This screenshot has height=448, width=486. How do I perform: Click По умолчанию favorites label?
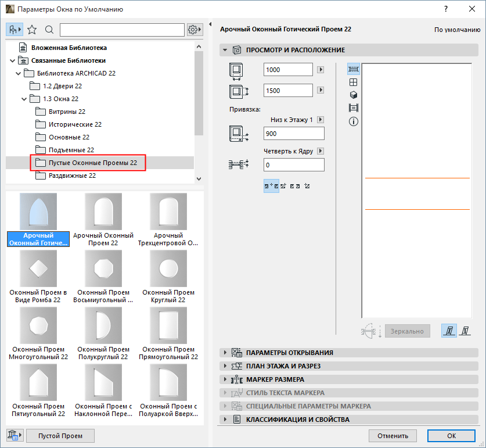[457, 30]
